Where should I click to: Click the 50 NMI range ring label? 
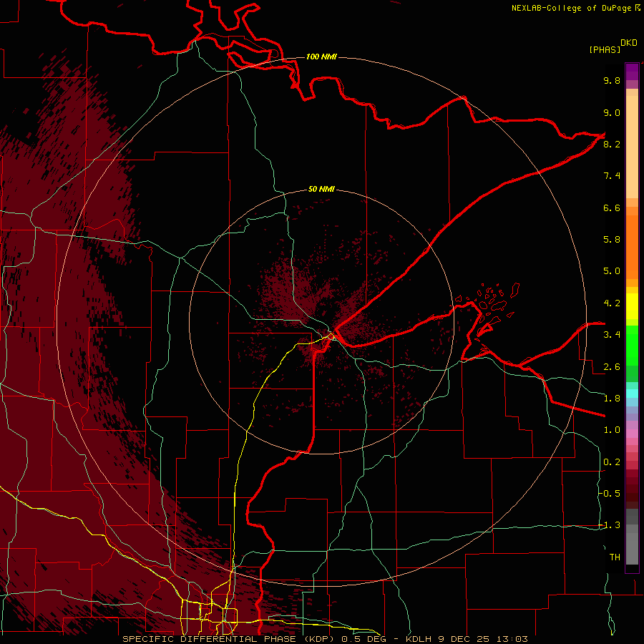coord(321,189)
